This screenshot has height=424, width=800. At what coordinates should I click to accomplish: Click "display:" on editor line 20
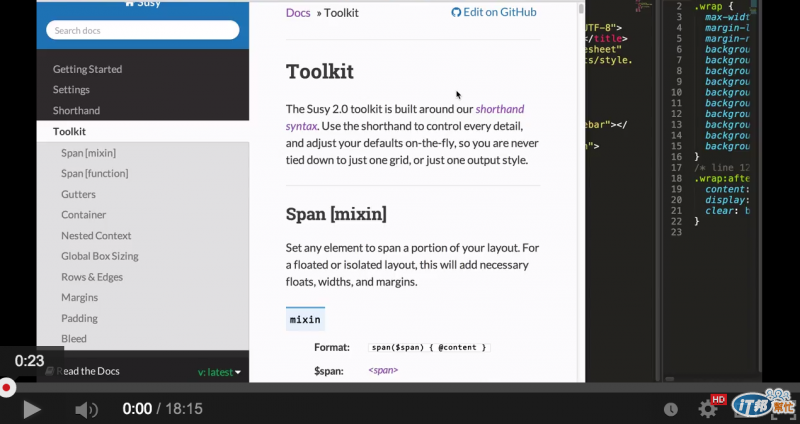coord(727,200)
